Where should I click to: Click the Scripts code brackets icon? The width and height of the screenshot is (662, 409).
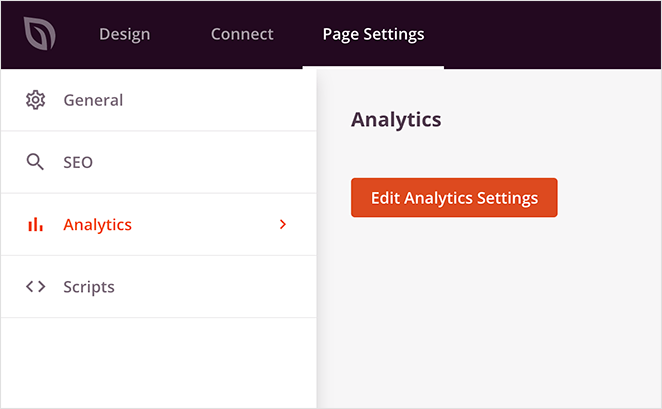tap(35, 287)
